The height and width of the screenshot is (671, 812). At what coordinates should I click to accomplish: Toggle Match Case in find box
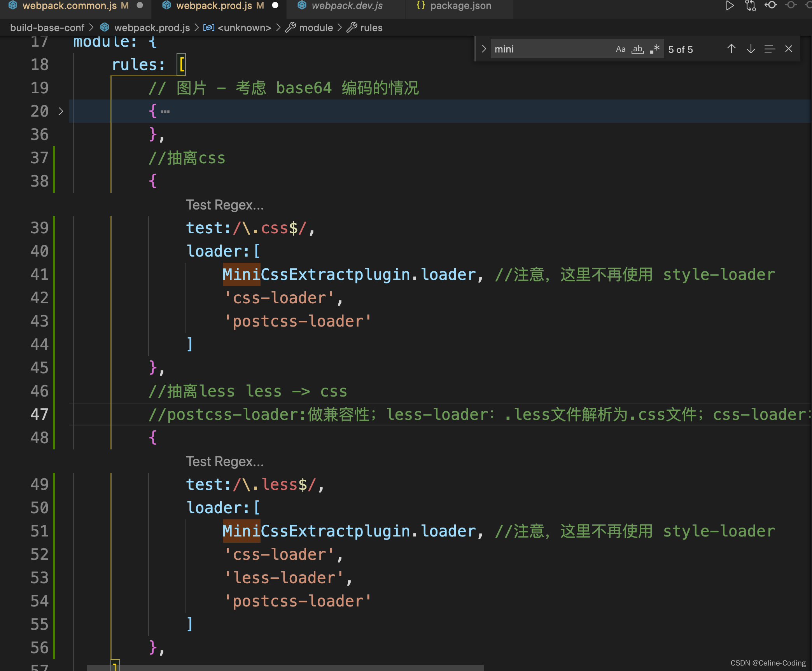(621, 49)
